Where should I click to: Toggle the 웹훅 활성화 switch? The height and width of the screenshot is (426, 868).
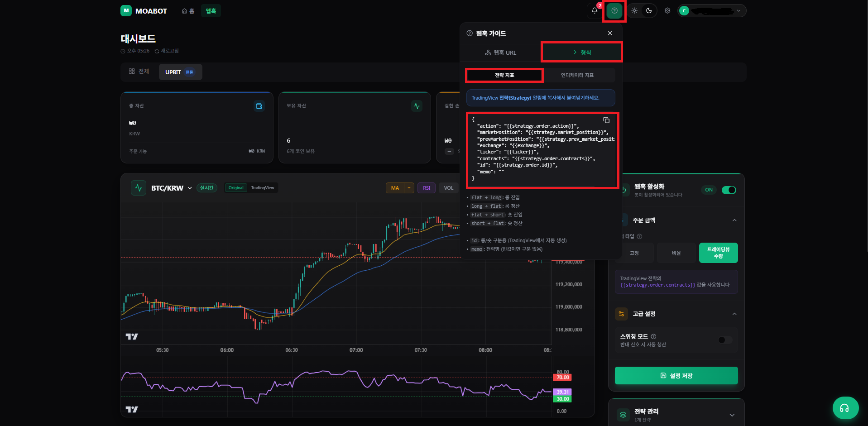pos(729,190)
